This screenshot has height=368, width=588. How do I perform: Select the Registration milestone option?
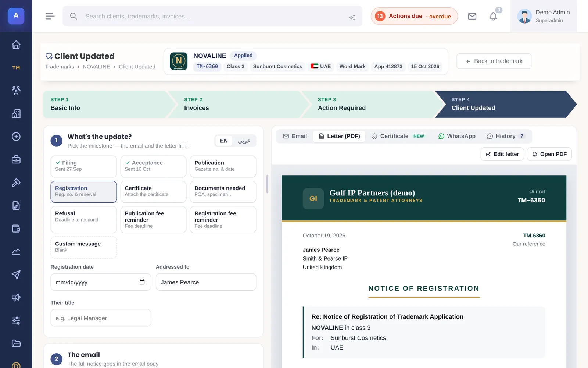coord(84,192)
